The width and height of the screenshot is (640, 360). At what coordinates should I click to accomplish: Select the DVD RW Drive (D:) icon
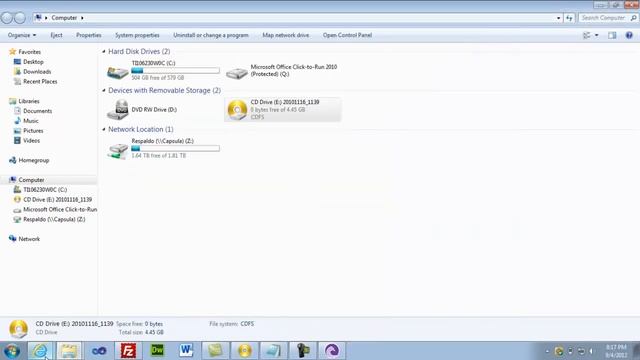point(118,109)
